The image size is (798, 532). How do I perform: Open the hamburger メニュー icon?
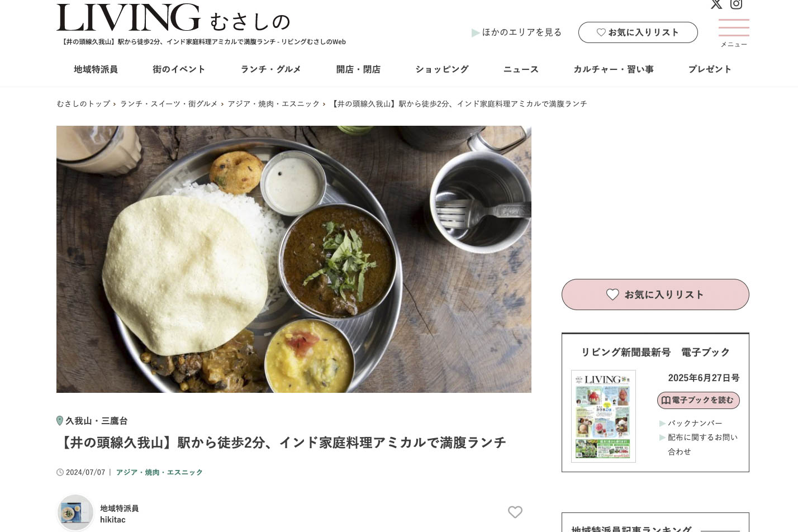(734, 33)
